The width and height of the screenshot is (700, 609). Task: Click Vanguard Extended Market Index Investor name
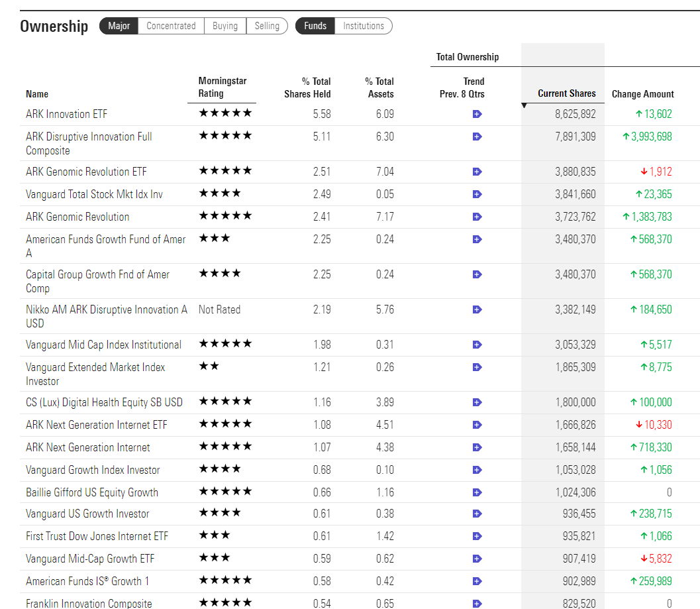coord(95,374)
